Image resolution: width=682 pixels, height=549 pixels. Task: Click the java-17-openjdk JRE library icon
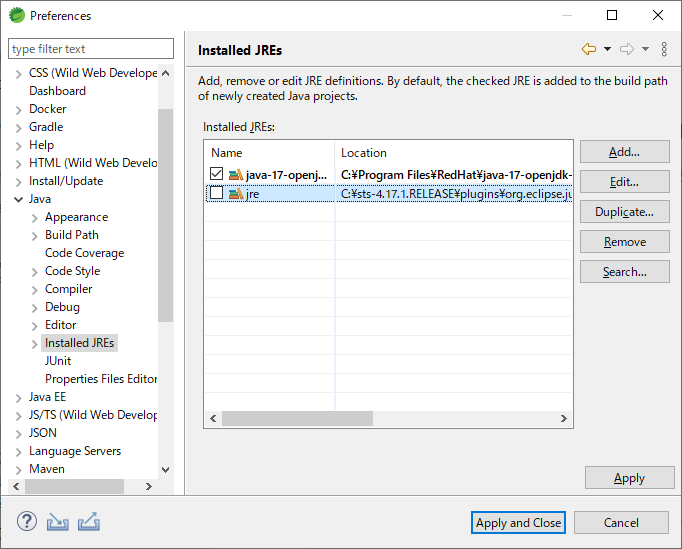click(x=236, y=175)
